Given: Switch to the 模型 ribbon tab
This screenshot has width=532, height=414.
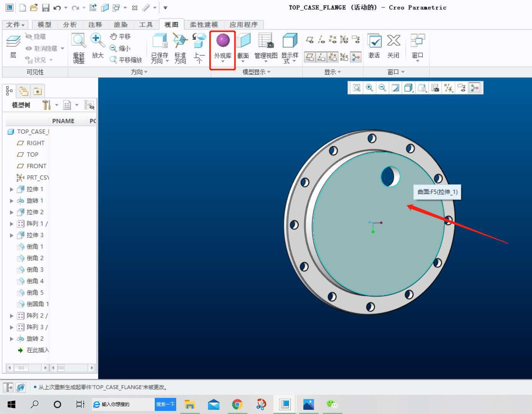Looking at the screenshot, I should pyautogui.click(x=44, y=25).
